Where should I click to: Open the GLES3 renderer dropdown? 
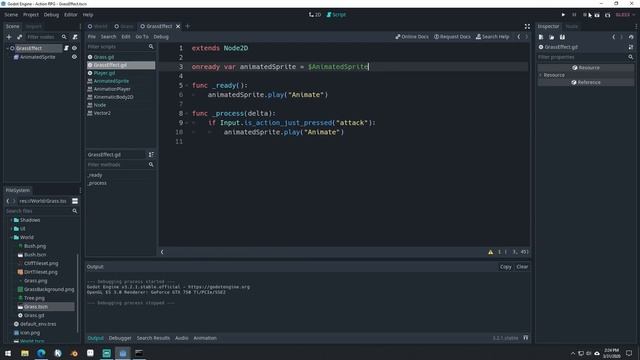pos(625,15)
